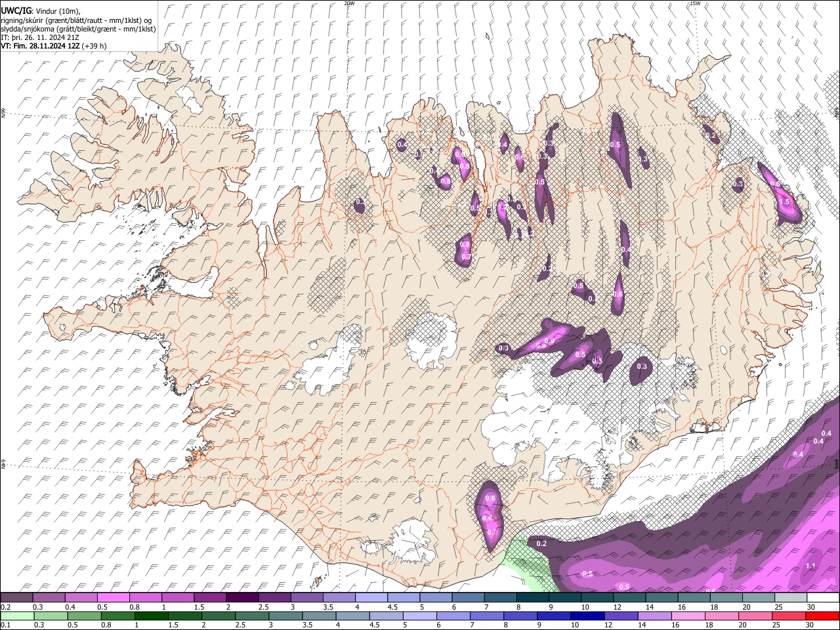Click the snow legend swatch starting at 1.5
The height and width of the screenshot is (630, 840).
(x=210, y=598)
